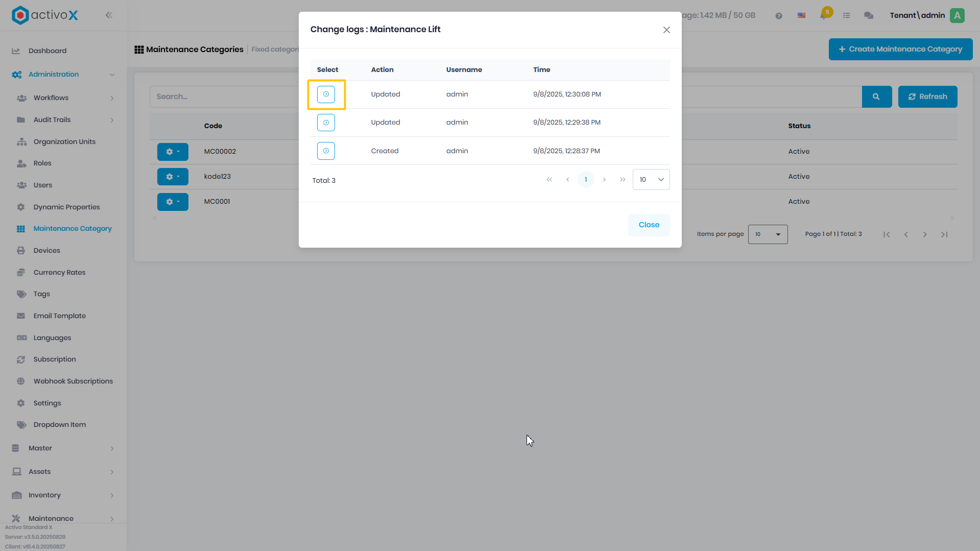Viewport: 980px width, 551px height.
Task: Click the search magnifier button
Action: 876,97
